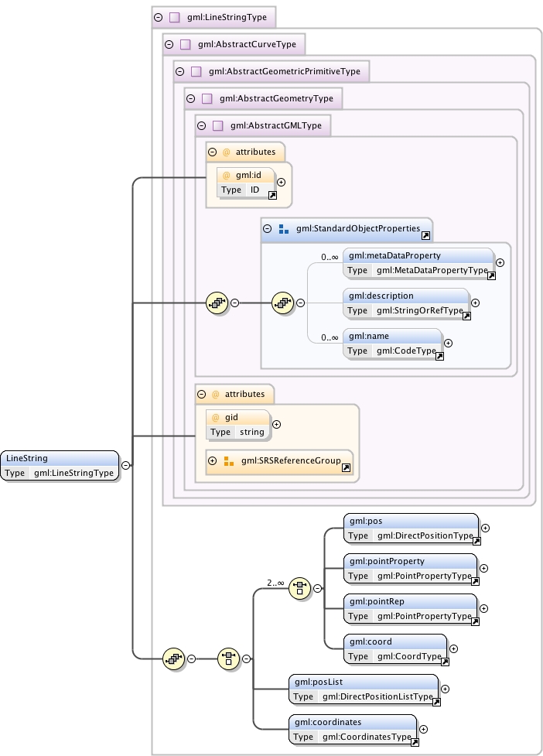Viewport: 543px width, 756px height.
Task: Collapse the gml:LineStringType container
Action: 158,17
